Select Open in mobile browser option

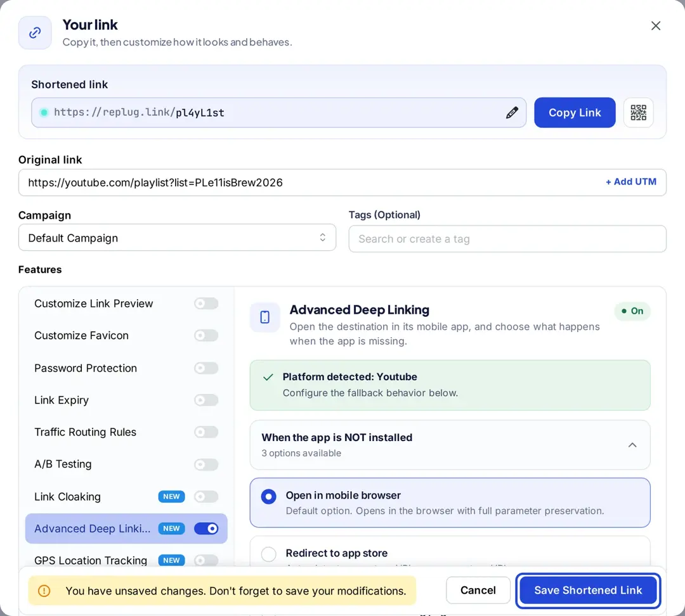point(450,503)
